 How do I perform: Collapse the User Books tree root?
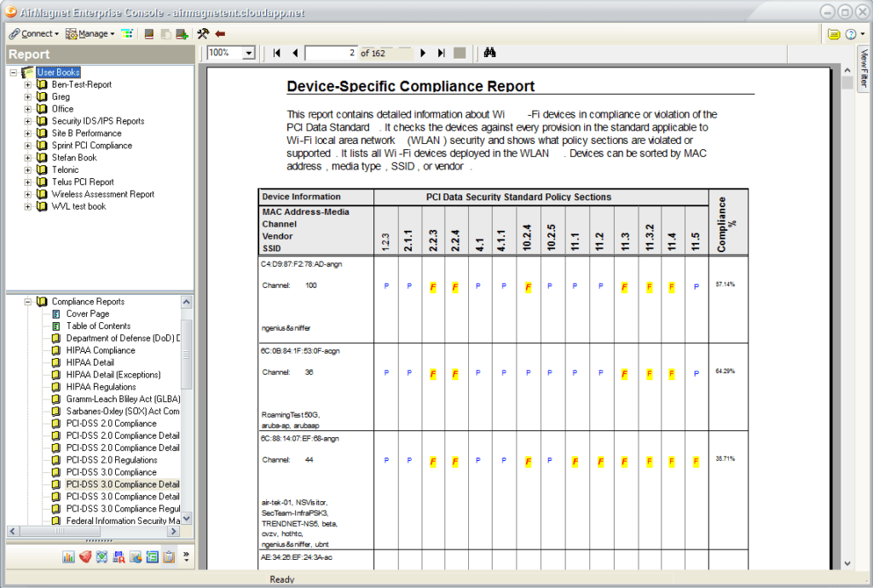point(14,72)
